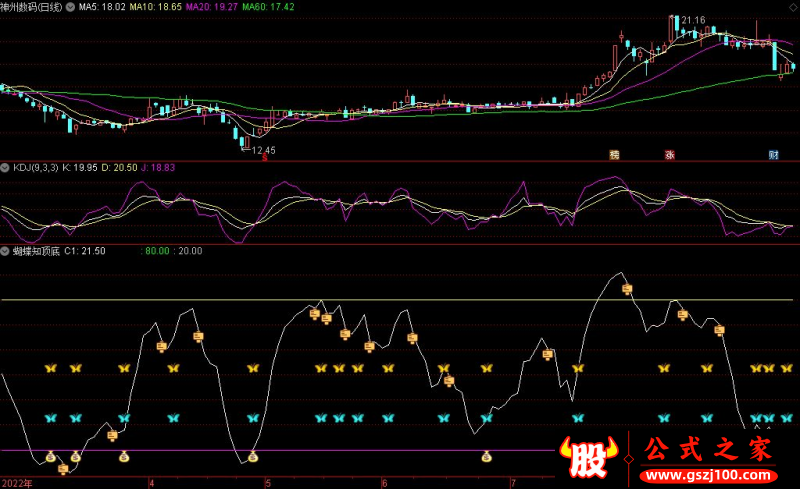The image size is (800, 489).
Task: Click the leftmost money bag icon
Action: coord(50,457)
